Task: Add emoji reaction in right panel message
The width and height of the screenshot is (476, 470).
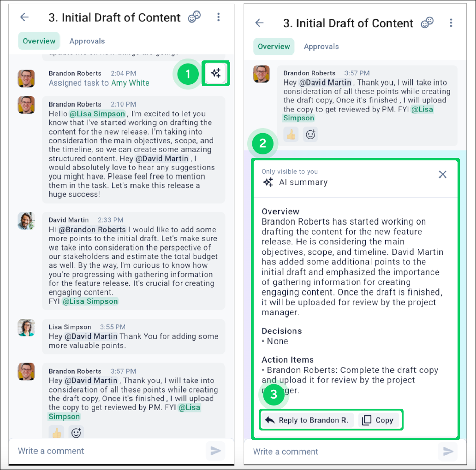Action: pyautogui.click(x=310, y=134)
